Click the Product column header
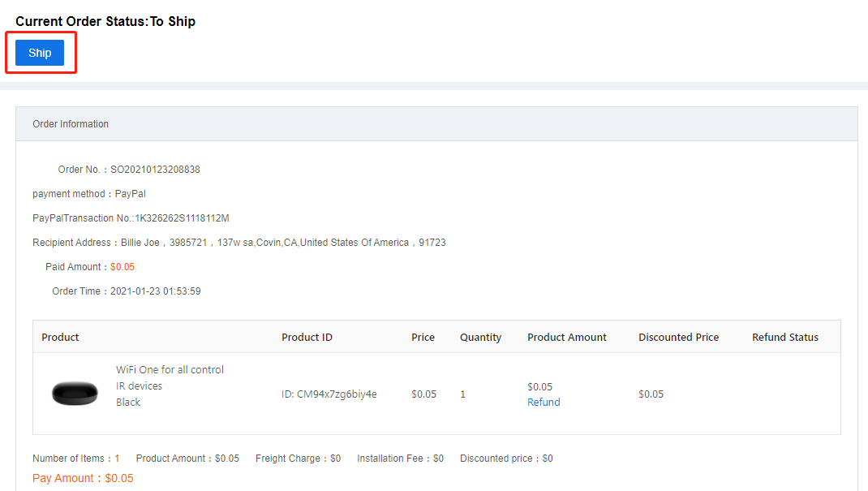This screenshot has width=868, height=491. [x=60, y=337]
